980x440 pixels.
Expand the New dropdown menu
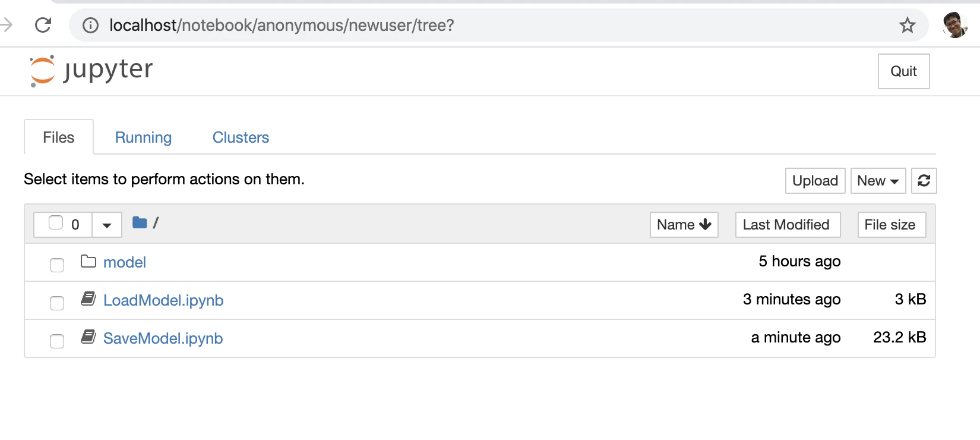pyautogui.click(x=878, y=181)
